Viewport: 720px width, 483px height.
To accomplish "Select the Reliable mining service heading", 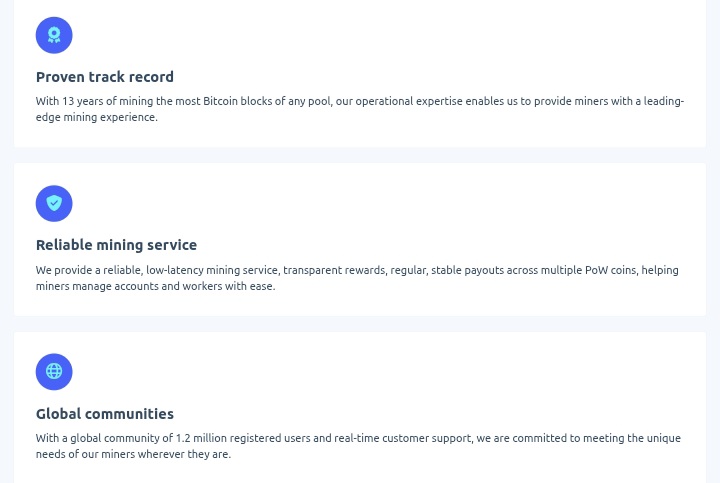I will click(116, 245).
